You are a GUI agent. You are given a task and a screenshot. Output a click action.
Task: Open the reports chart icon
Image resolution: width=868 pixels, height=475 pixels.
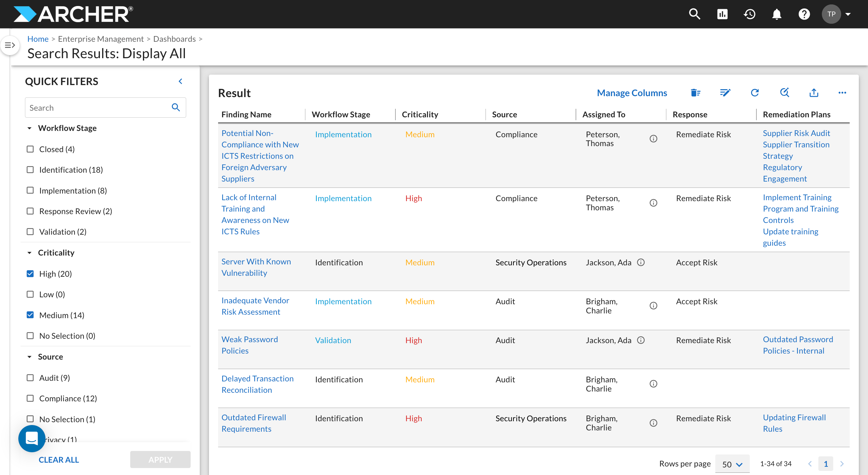click(x=722, y=14)
